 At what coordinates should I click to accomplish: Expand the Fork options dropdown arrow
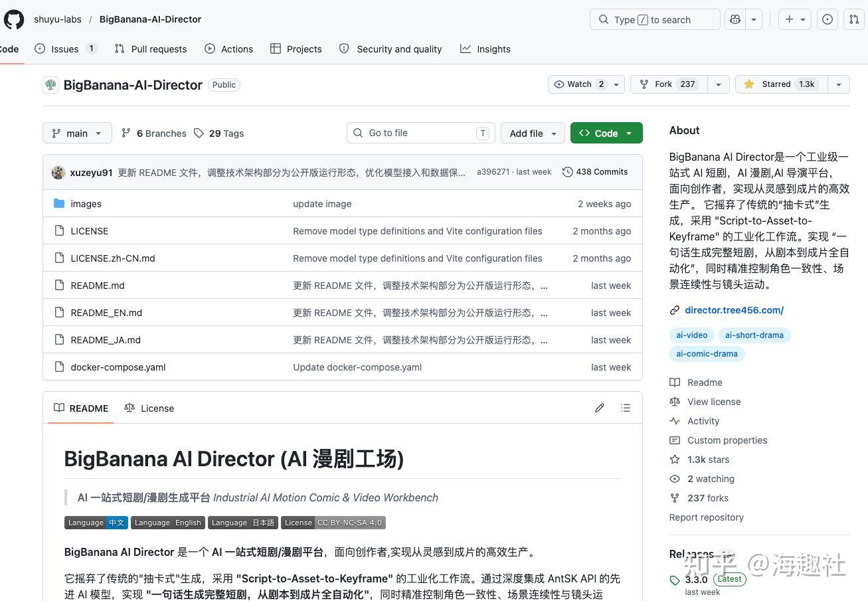718,84
